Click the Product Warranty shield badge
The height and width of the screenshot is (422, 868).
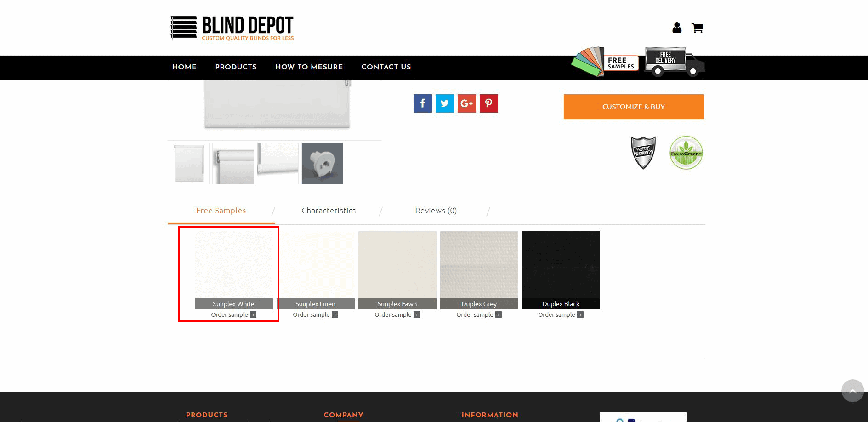pyautogui.click(x=643, y=152)
